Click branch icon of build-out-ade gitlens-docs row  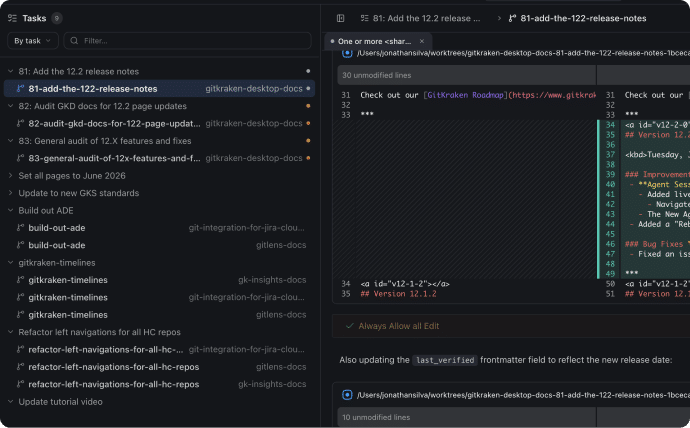click(x=20, y=245)
